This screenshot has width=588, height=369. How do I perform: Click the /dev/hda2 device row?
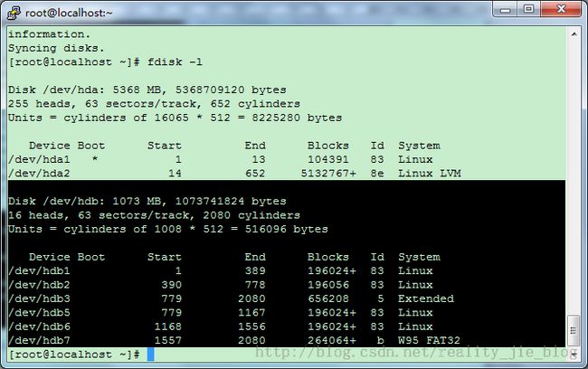click(235, 174)
